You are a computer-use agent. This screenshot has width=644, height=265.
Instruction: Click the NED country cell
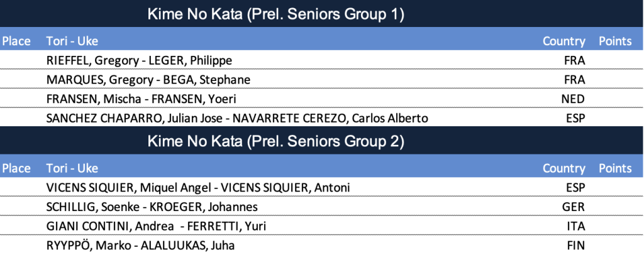pos(574,99)
